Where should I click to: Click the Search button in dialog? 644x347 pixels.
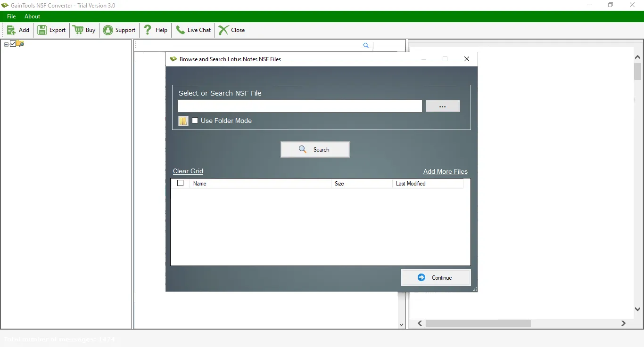click(x=315, y=149)
